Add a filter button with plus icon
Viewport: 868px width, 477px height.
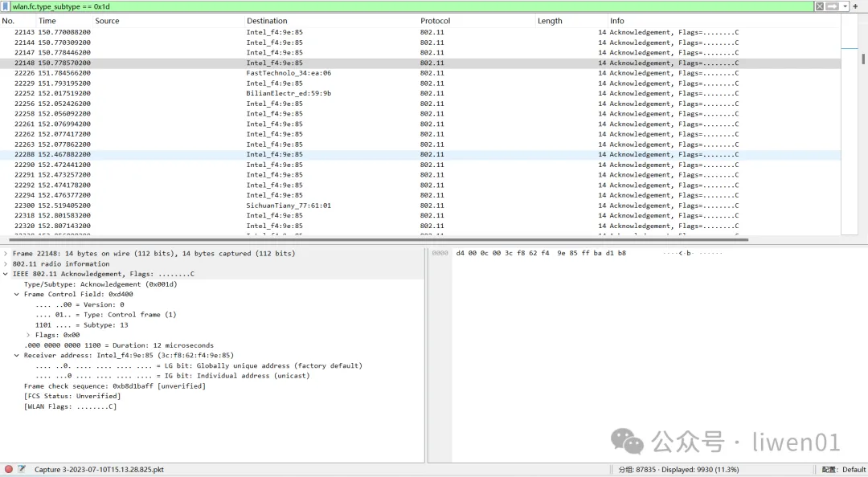click(x=855, y=6)
